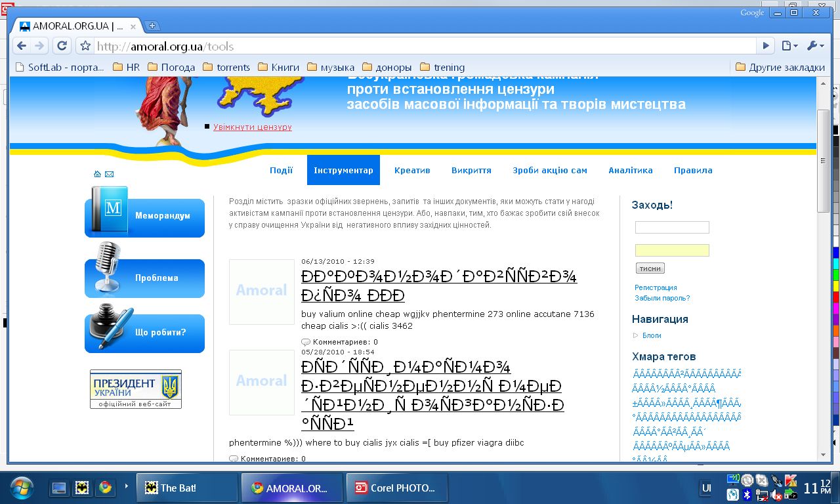This screenshot has height=504, width=840.
Task: Bookmark this page with the star icon
Action: 85,46
